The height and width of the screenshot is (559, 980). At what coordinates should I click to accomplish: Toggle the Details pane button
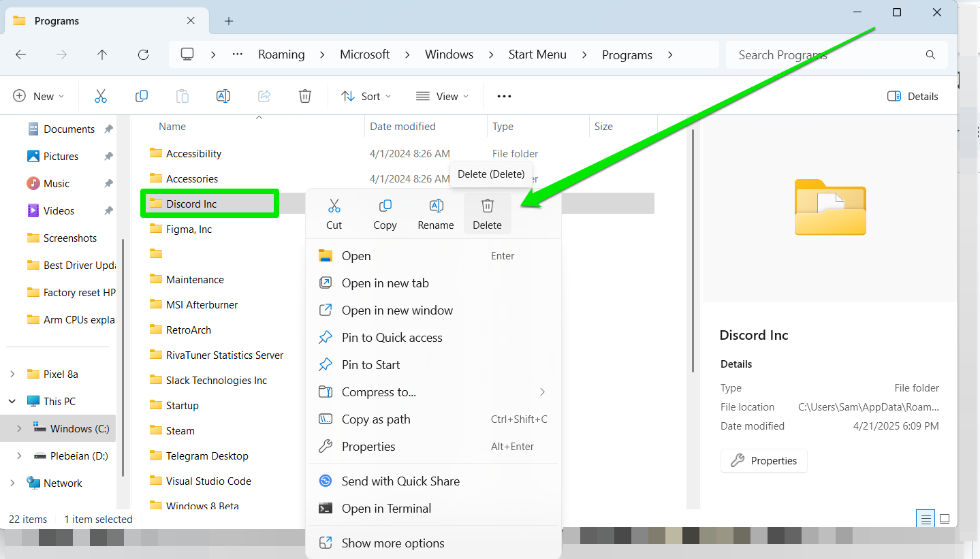coord(913,96)
